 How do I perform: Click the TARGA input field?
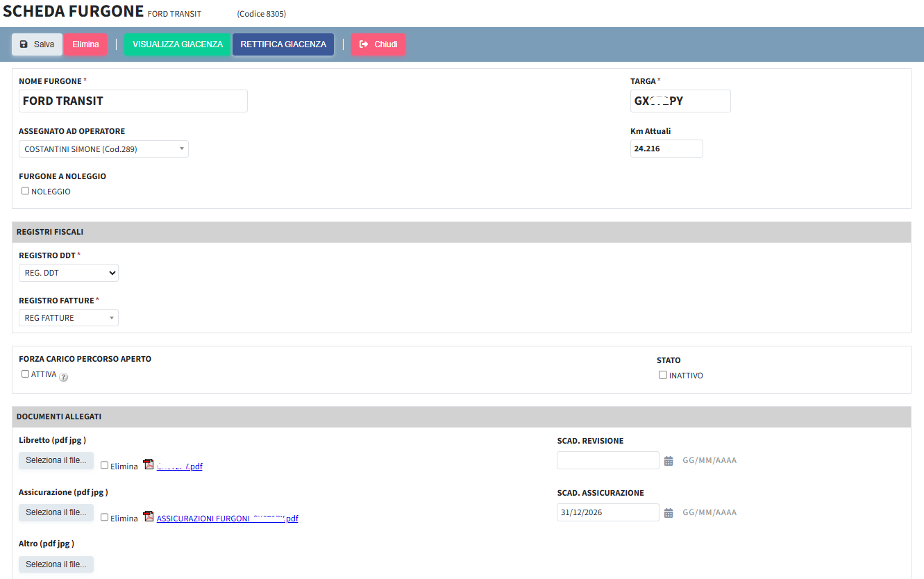680,101
